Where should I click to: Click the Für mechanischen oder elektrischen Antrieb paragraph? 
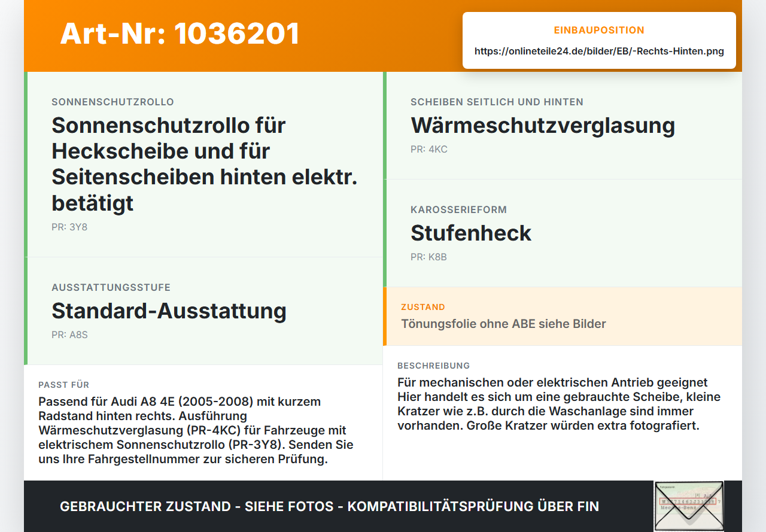tap(559, 404)
